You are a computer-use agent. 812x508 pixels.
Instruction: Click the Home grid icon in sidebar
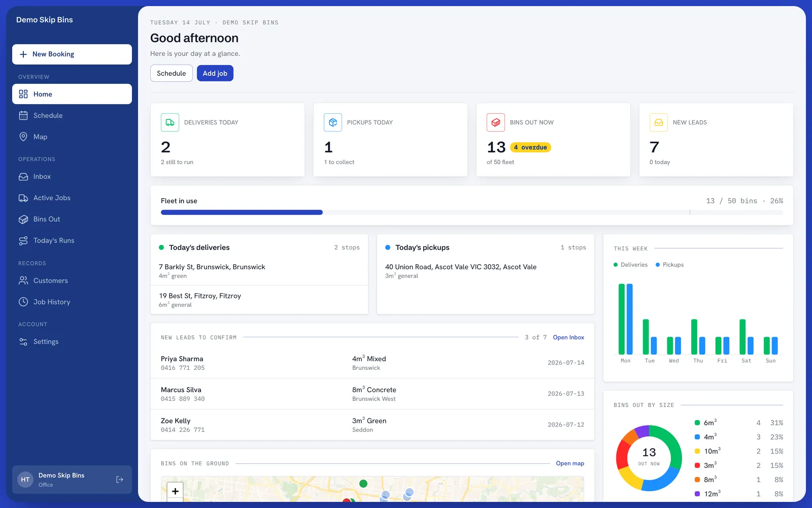pos(23,94)
